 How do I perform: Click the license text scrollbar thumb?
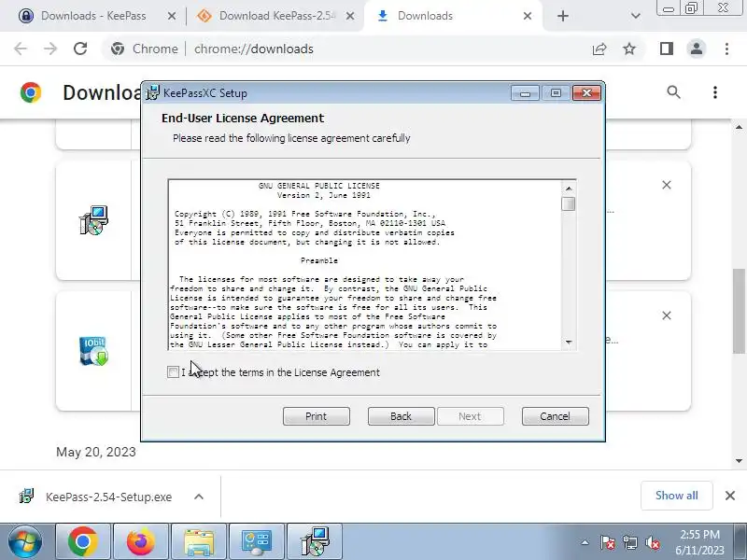point(569,203)
